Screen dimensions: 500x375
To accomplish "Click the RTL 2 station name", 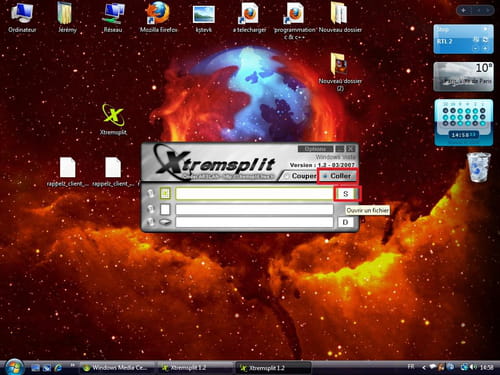I will click(445, 41).
